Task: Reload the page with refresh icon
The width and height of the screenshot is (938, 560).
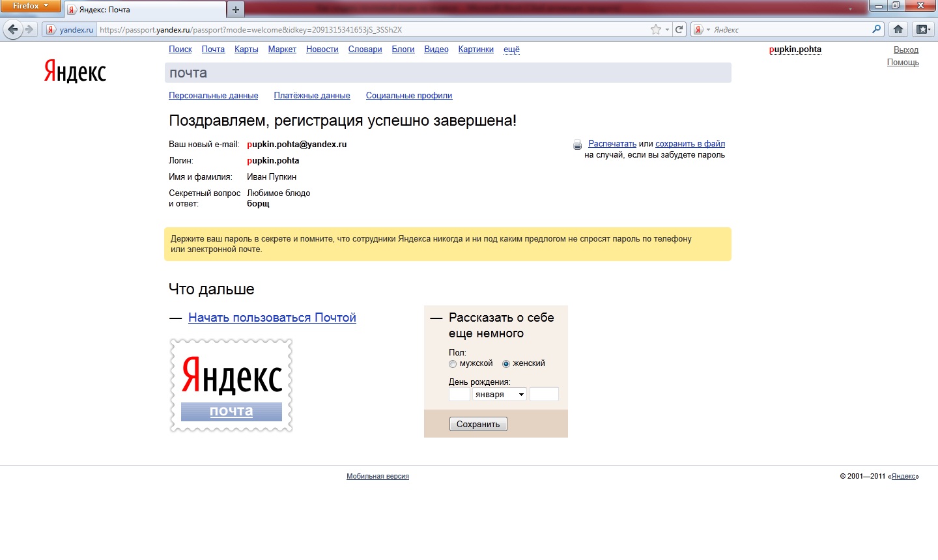Action: click(679, 29)
